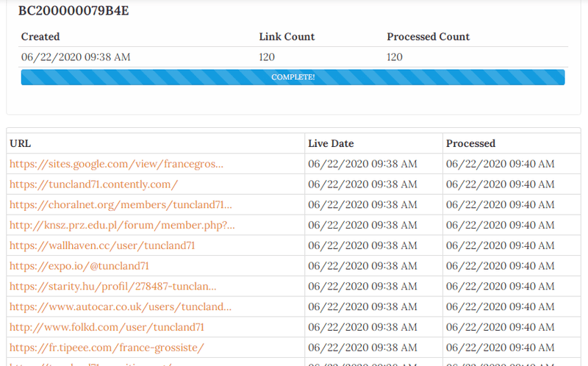Select the BC200000079B4E batch title

click(73, 10)
